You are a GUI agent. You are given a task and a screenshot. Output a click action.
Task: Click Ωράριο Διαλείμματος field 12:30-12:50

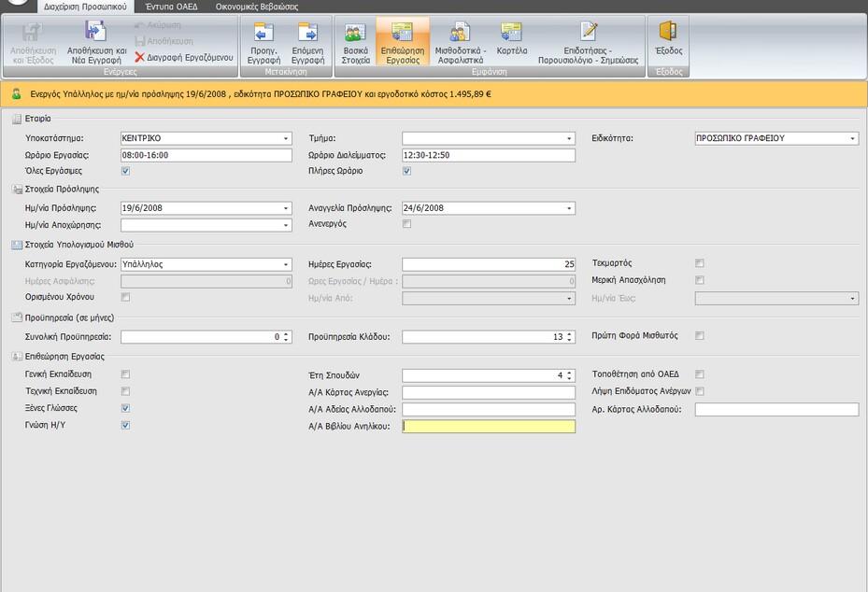[489, 155]
